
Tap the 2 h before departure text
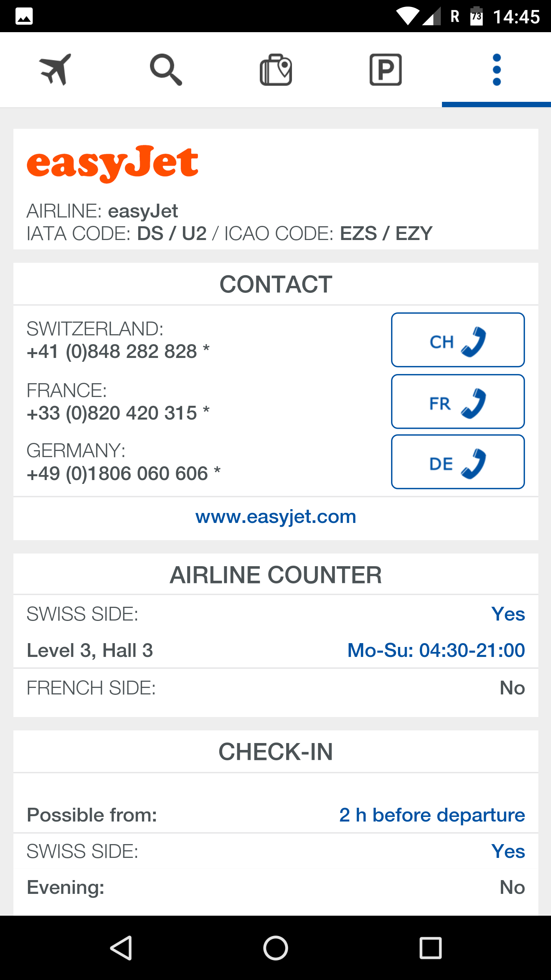pos(432,815)
